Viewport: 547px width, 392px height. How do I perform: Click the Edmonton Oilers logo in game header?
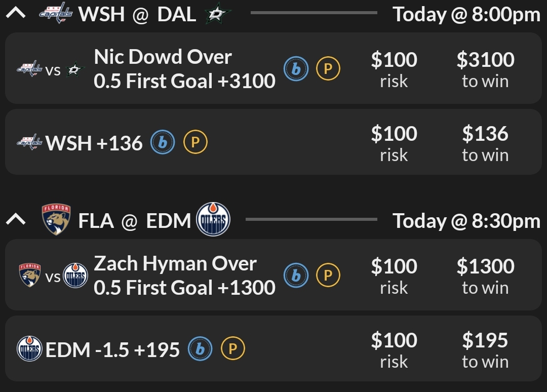(x=213, y=219)
